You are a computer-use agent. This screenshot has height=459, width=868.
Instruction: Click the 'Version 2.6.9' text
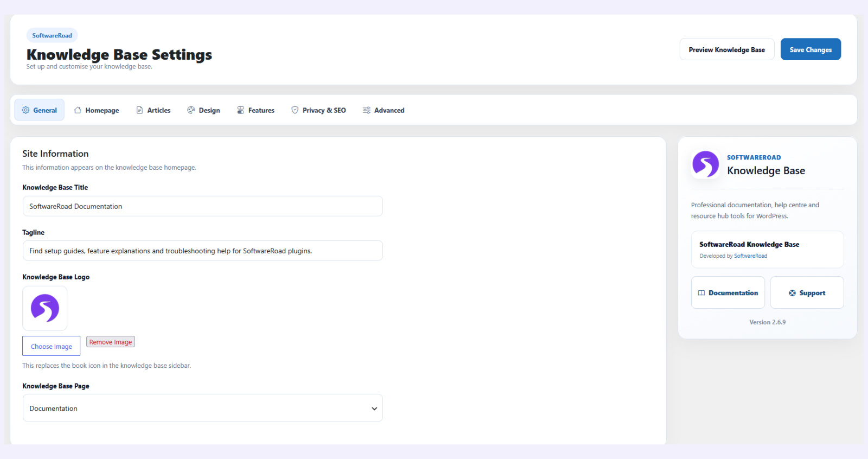pos(768,322)
